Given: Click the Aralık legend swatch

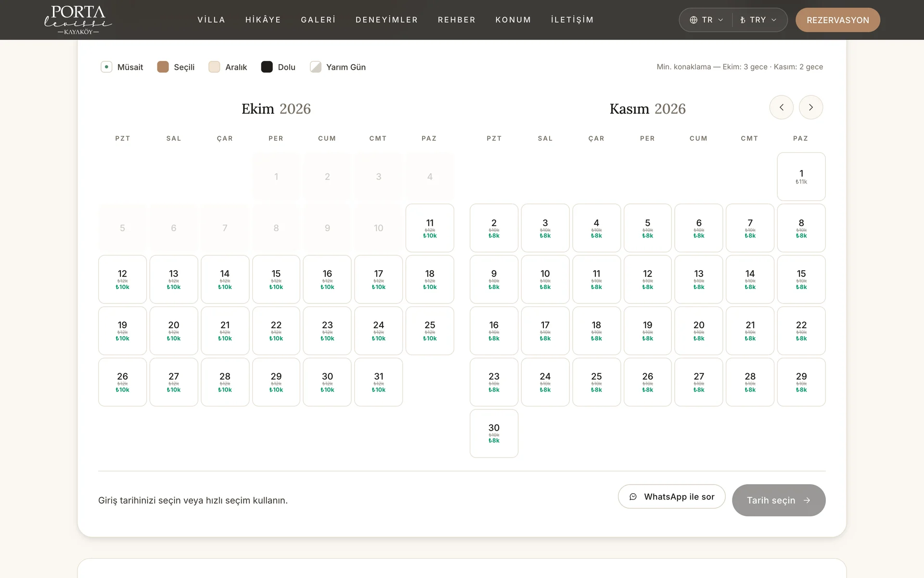Looking at the screenshot, I should coord(214,67).
